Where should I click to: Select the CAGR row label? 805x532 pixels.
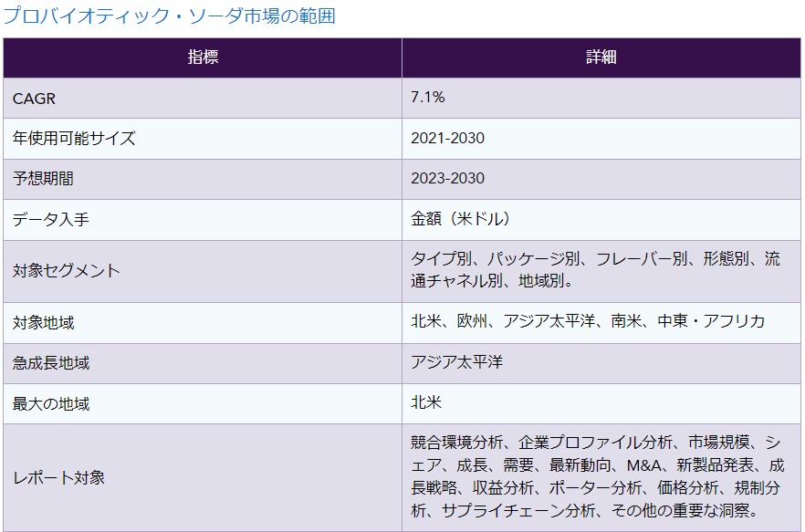pyautogui.click(x=34, y=99)
